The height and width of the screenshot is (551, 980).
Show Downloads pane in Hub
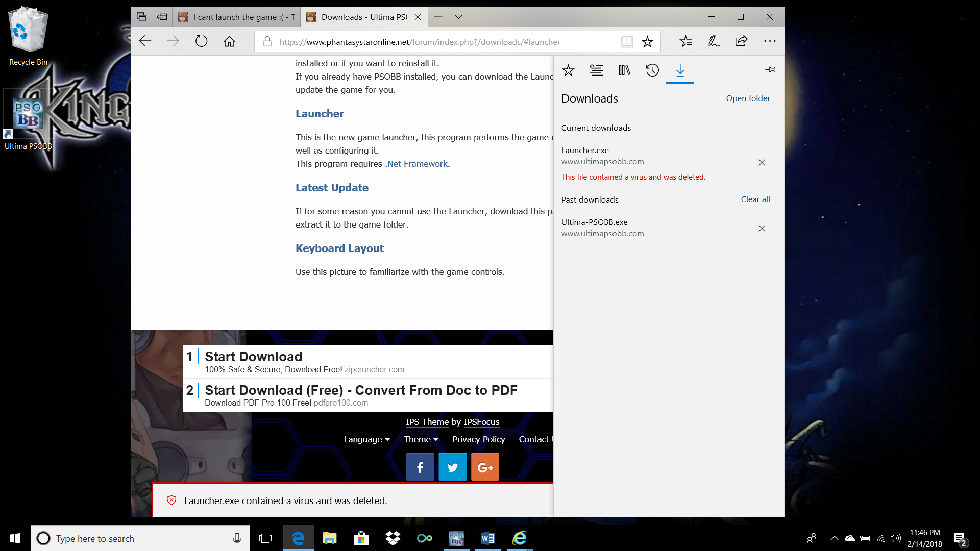click(680, 70)
